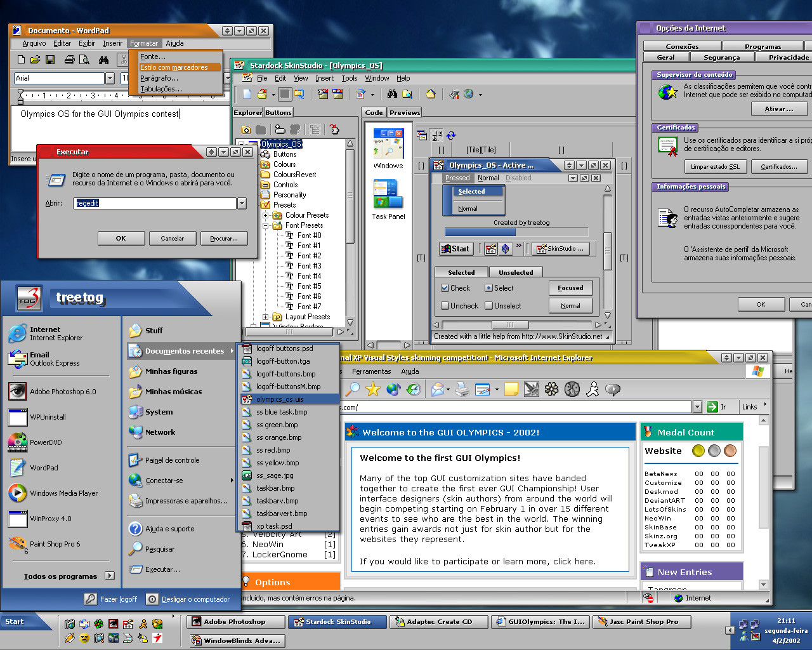Image resolution: width=812 pixels, height=650 pixels.
Task: Click the progress bar in Olympics_OS preview
Action: [x=516, y=232]
